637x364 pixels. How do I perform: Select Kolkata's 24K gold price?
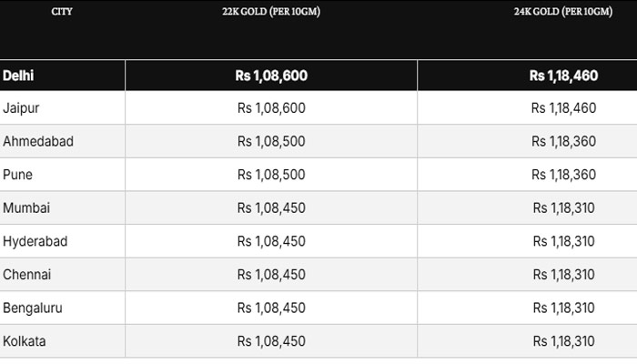point(563,341)
